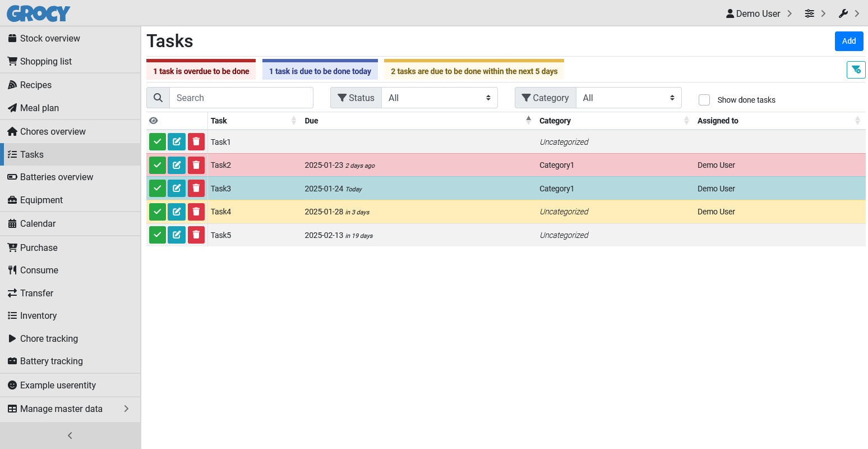The image size is (868, 449).
Task: Sort table by Due column header
Action: point(312,121)
